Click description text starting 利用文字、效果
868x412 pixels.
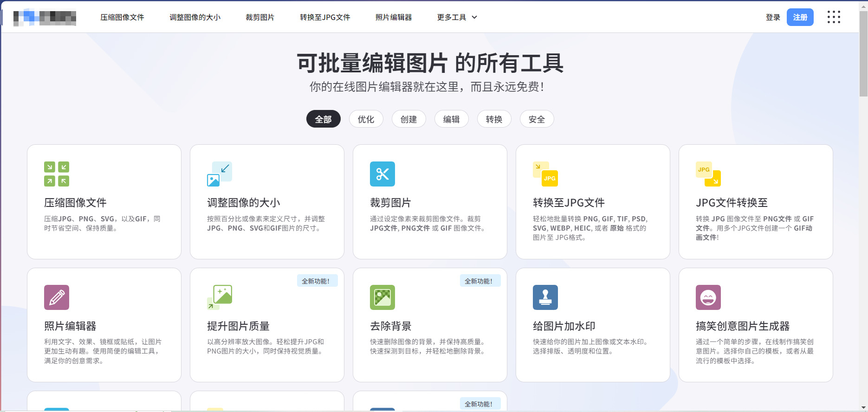coord(103,351)
